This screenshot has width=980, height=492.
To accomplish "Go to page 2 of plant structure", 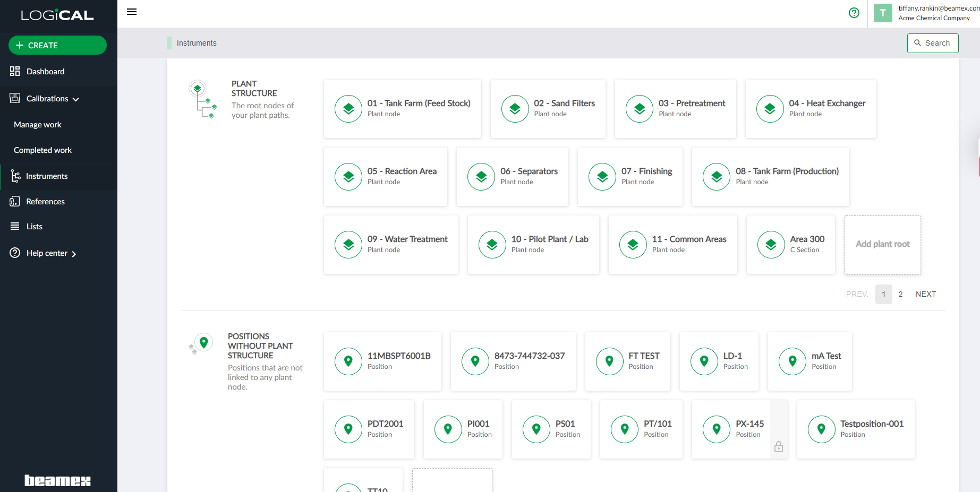I will [x=900, y=294].
